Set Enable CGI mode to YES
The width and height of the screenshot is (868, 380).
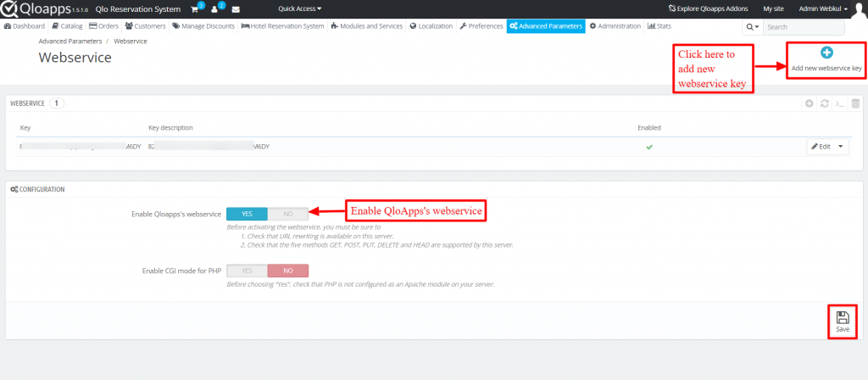pyautogui.click(x=247, y=271)
